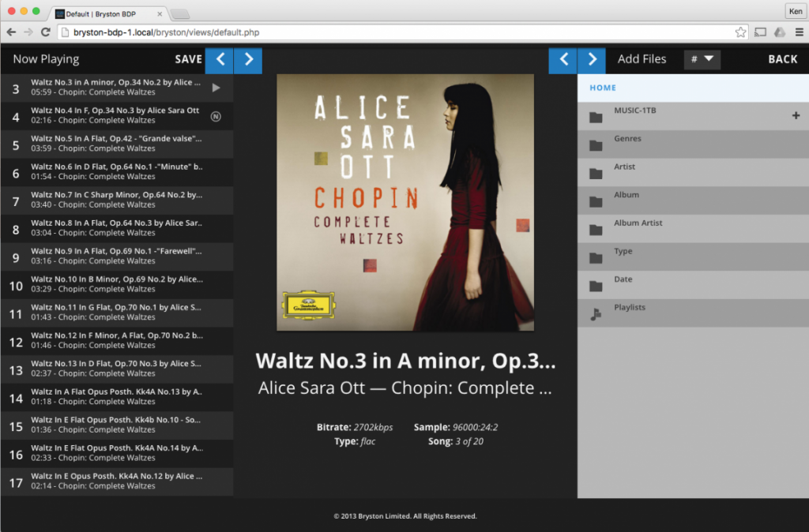
Task: Add MUSIC-1TB folder with plus icon
Action: pyautogui.click(x=796, y=115)
